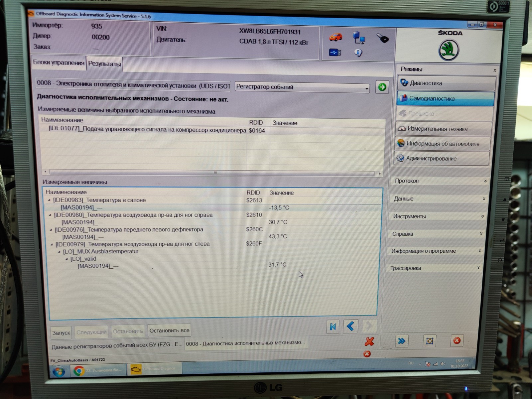Open the volume tray icon

point(443,364)
